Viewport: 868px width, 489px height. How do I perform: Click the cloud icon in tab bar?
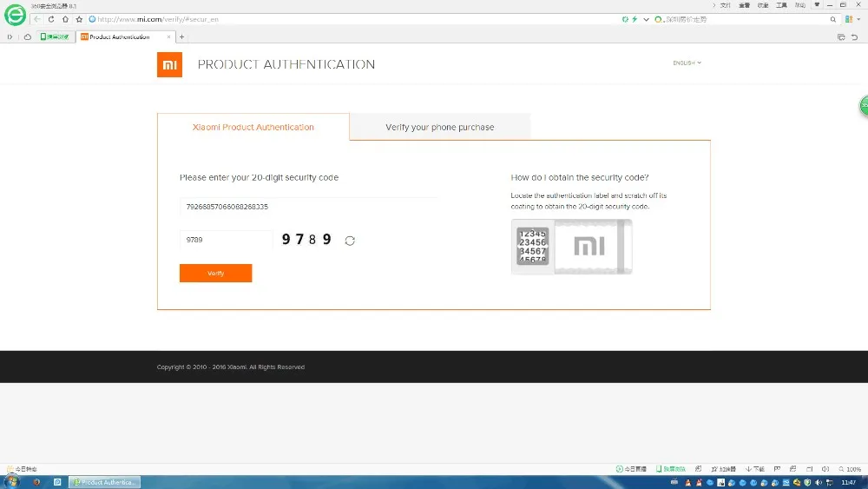point(27,37)
